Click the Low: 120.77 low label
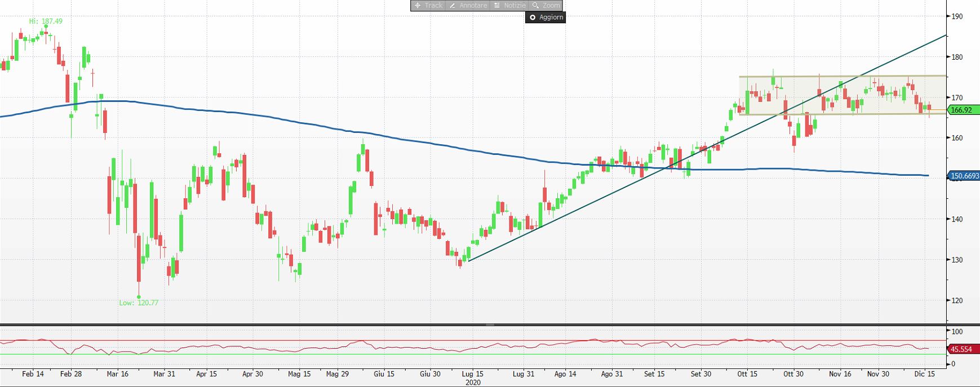The image size is (980, 387). click(139, 303)
